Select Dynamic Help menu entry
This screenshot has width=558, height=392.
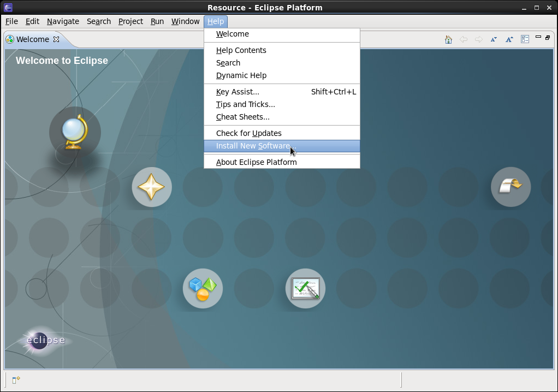tap(282, 75)
